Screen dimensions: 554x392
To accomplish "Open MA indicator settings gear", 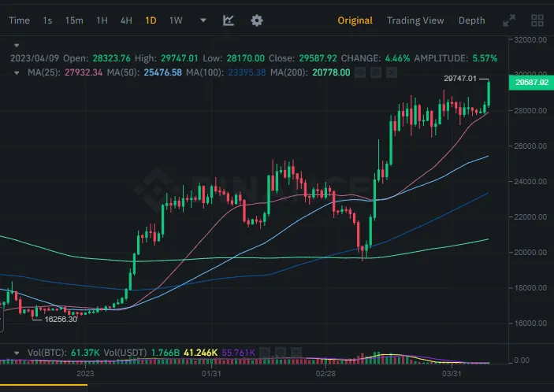I will point(376,72).
